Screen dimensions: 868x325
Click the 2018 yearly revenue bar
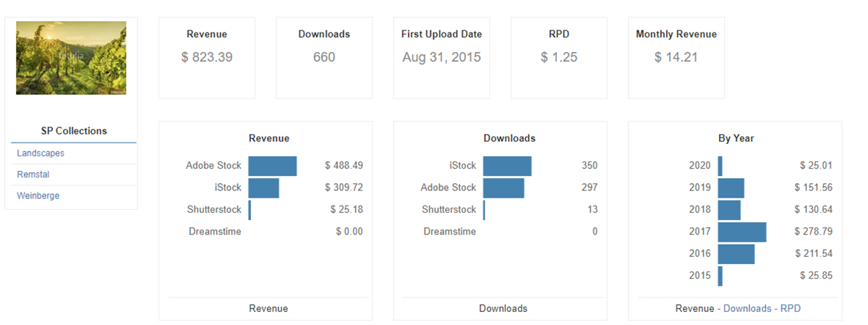(729, 210)
